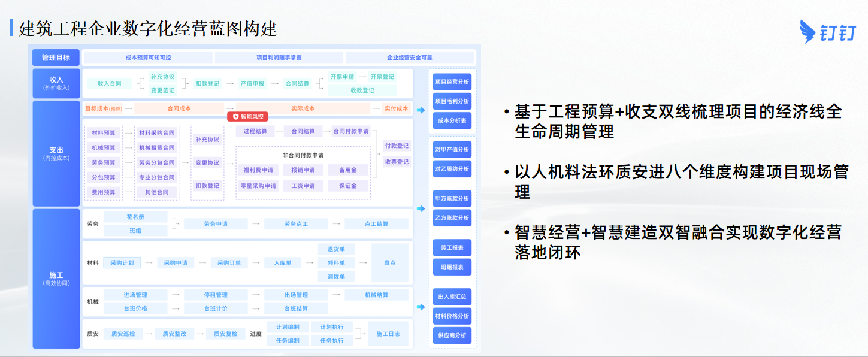868x357 pixels.
Task: Click the 报销申请 box
Action: (303, 170)
